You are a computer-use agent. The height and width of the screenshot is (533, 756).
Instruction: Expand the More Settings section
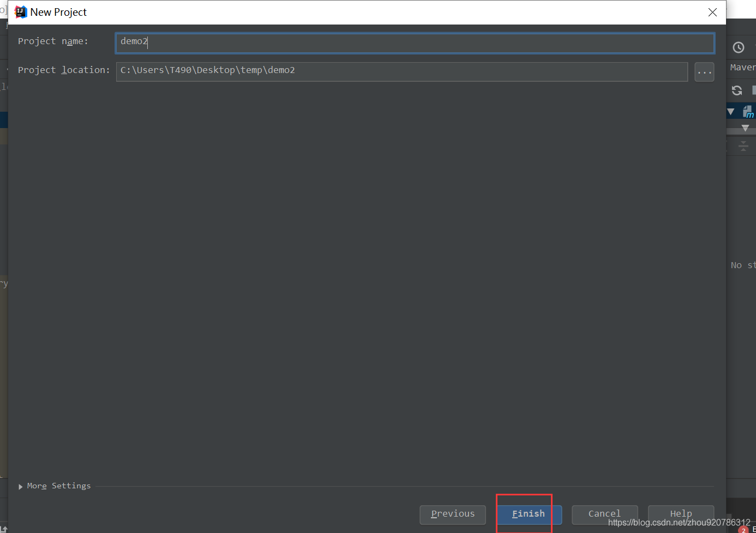click(55, 486)
